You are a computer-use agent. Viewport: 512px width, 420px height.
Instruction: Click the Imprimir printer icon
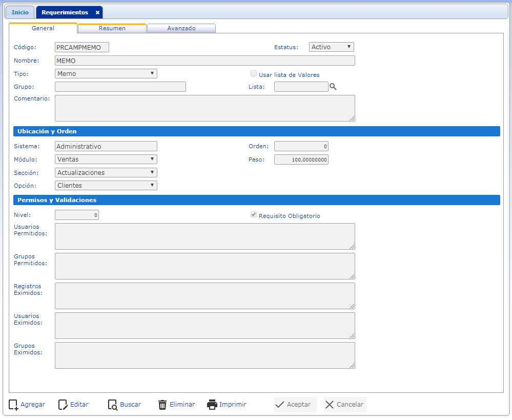coord(212,405)
